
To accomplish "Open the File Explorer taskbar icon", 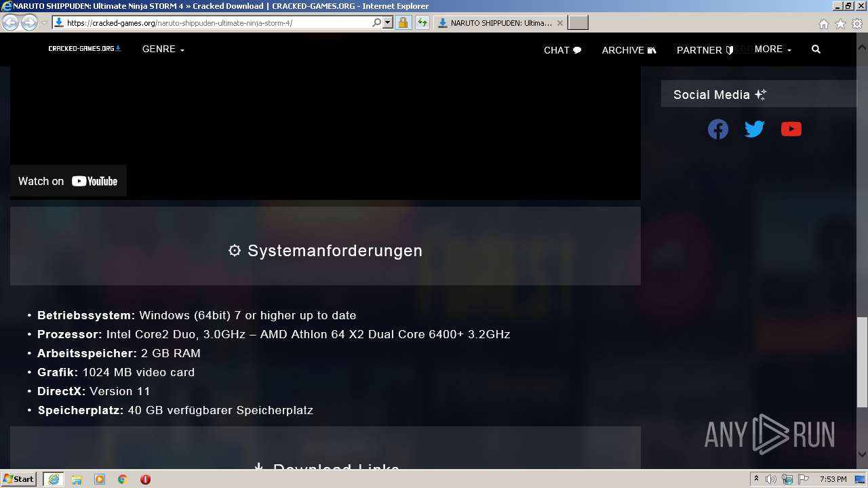I will (x=77, y=479).
